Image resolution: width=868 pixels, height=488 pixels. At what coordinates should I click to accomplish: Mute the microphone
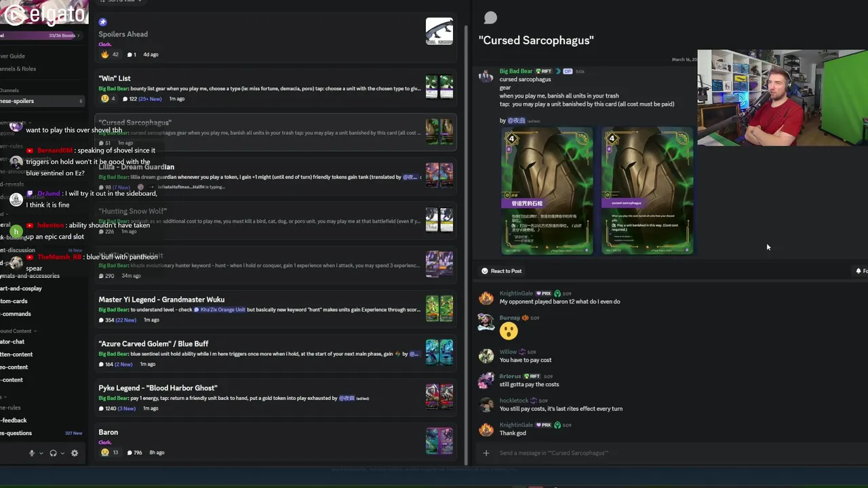(x=31, y=453)
